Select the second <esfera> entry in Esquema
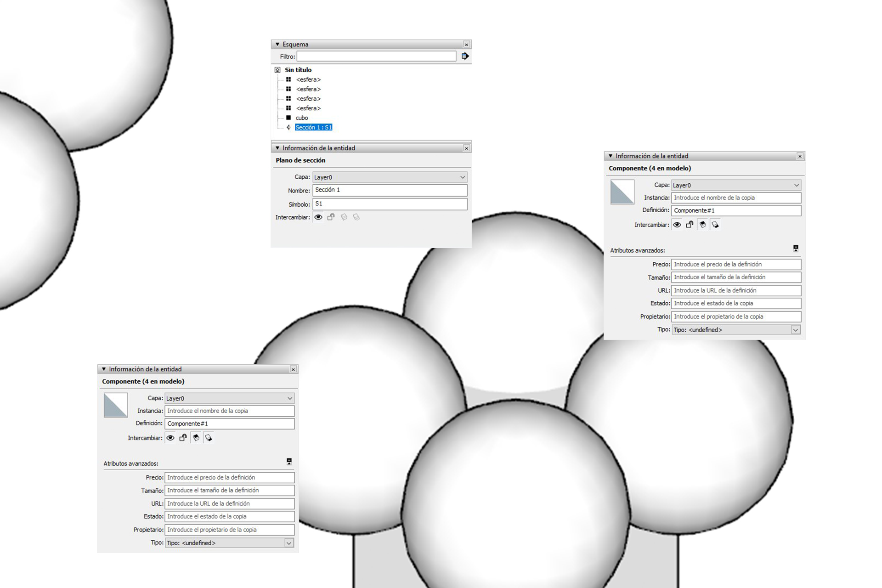Screen dimensions: 882x588 pos(308,89)
